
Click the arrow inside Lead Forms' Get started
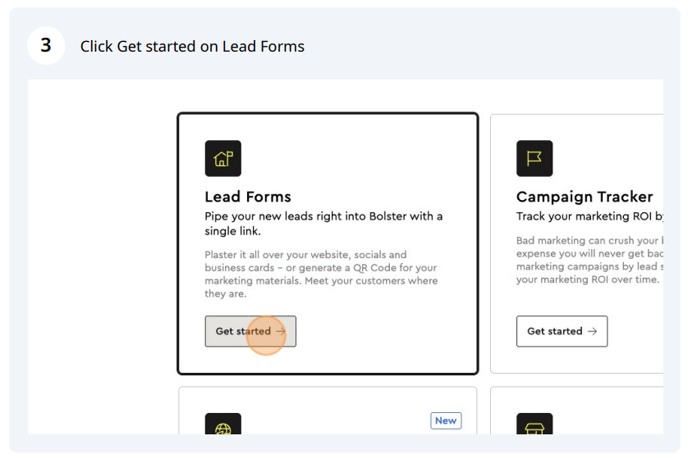coord(281,331)
